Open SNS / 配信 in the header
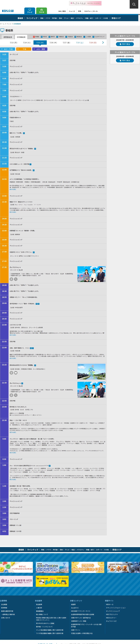 [x=62, y=11]
